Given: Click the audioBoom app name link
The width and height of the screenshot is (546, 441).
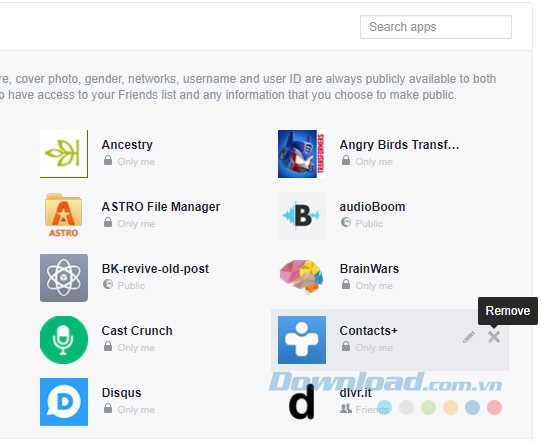Looking at the screenshot, I should point(372,207).
